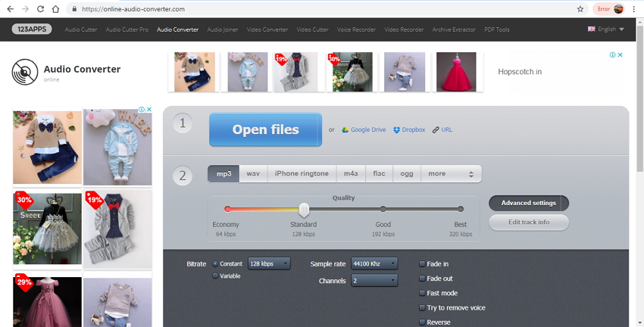Click the Hopscotch.in ad link
Screen dimensions: 644x327
pos(520,72)
